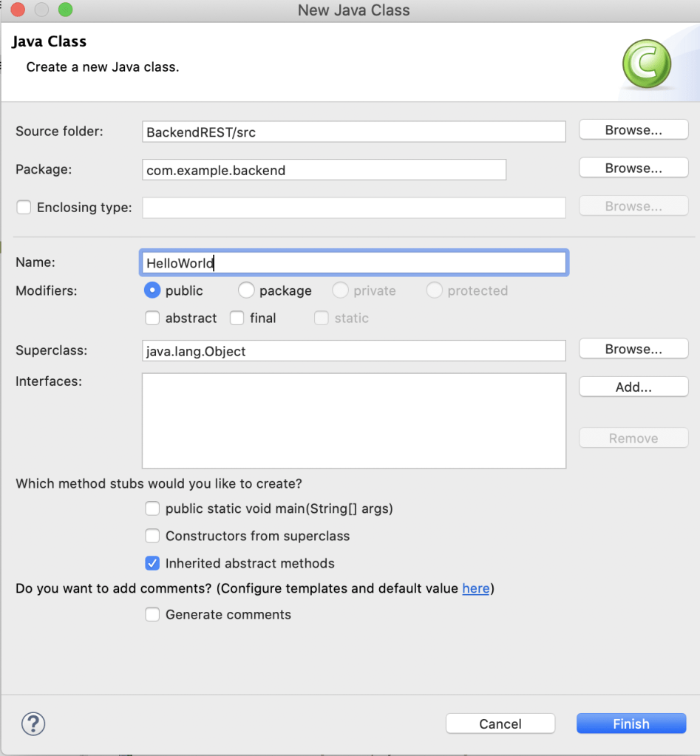The width and height of the screenshot is (700, 756).
Task: Enable Generate comments checkbox
Action: 152,615
